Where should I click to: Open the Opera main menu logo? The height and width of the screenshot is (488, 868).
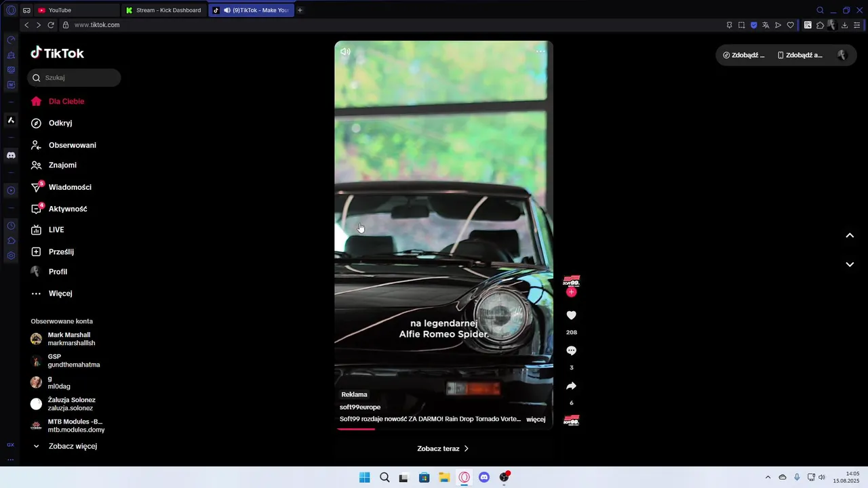(11, 10)
